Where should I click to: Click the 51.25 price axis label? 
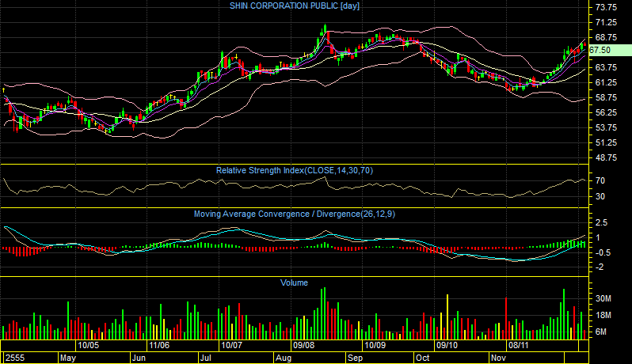(606, 142)
